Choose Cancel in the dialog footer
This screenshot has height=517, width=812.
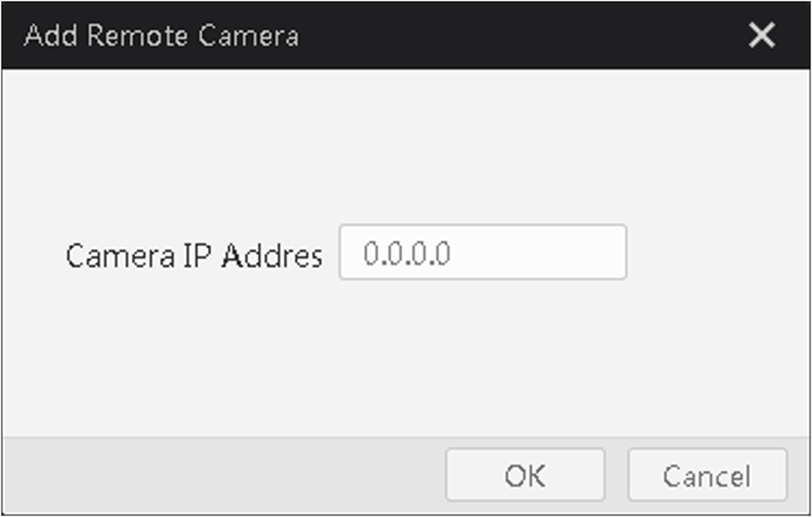pyautogui.click(x=707, y=476)
